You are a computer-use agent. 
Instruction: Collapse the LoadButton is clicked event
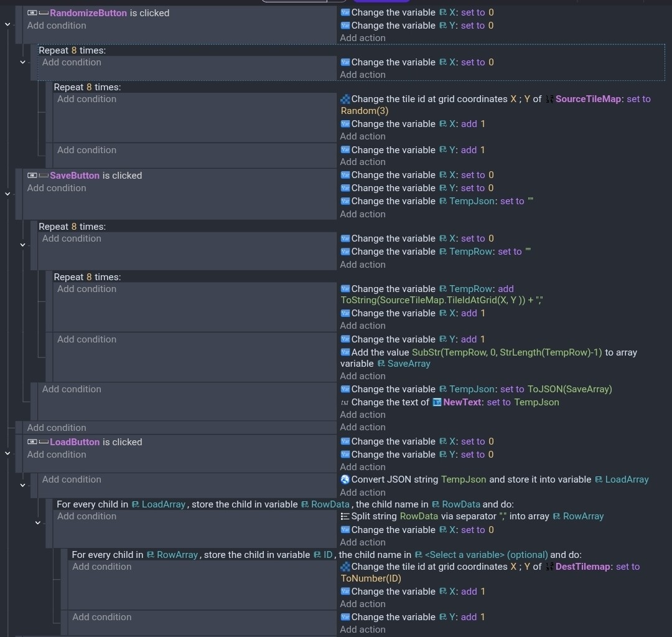coord(7,453)
